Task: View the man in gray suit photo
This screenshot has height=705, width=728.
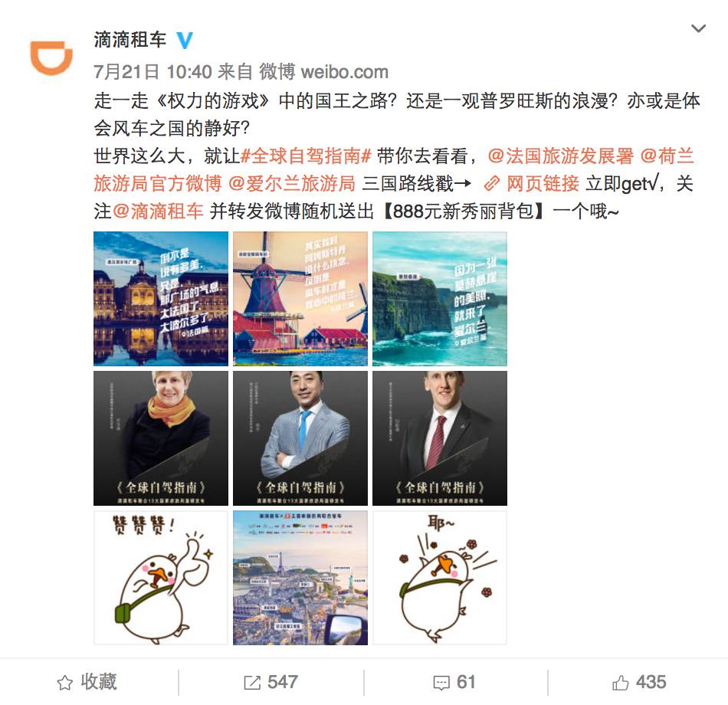Action: (300, 438)
